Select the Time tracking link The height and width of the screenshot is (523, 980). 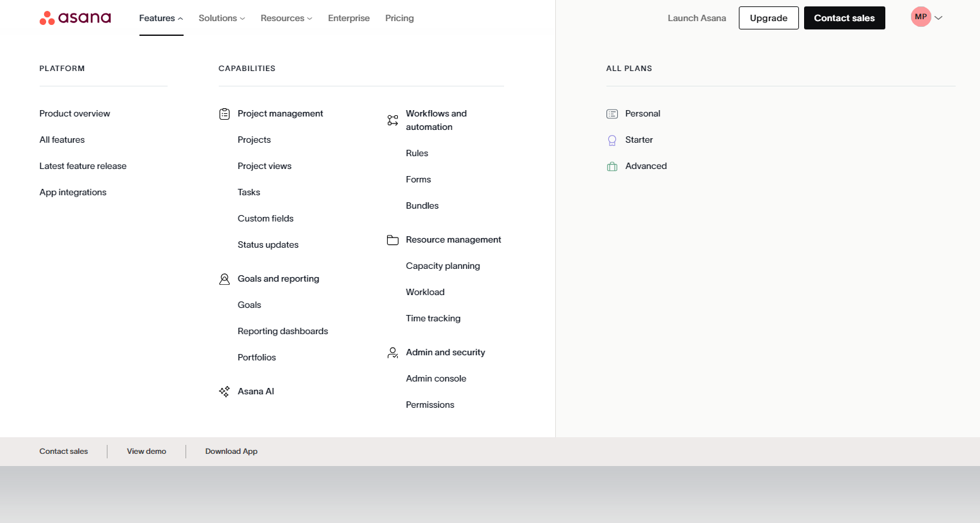(433, 319)
